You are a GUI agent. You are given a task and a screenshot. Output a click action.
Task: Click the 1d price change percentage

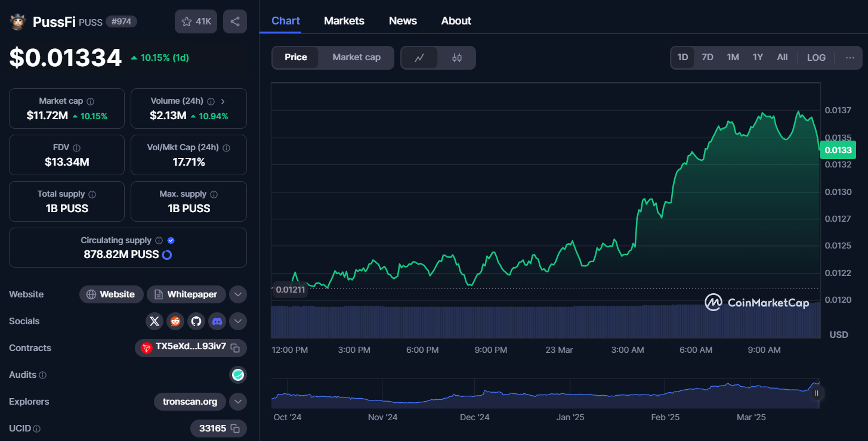click(x=160, y=58)
